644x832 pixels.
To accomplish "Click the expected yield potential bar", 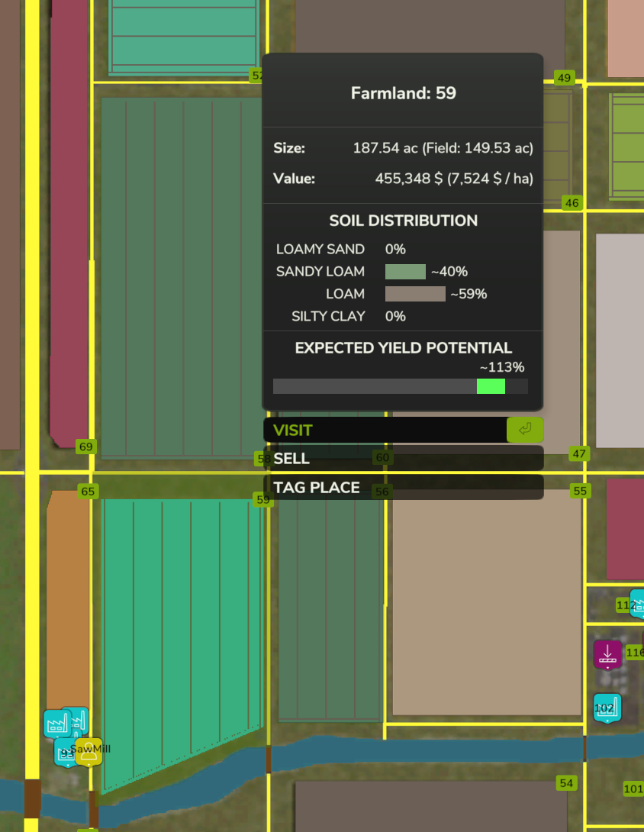I will [x=401, y=386].
